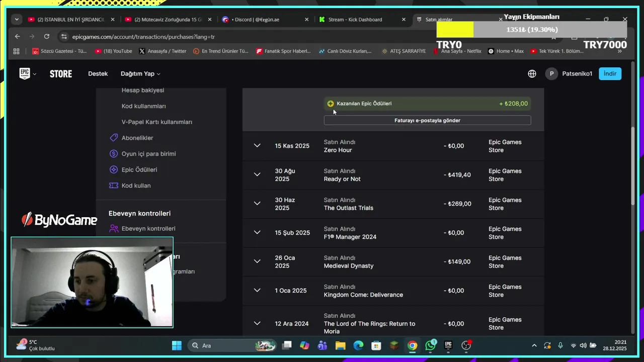The width and height of the screenshot is (644, 362).
Task: Click the Oyun içi para birimi icon
Action: [114, 153]
